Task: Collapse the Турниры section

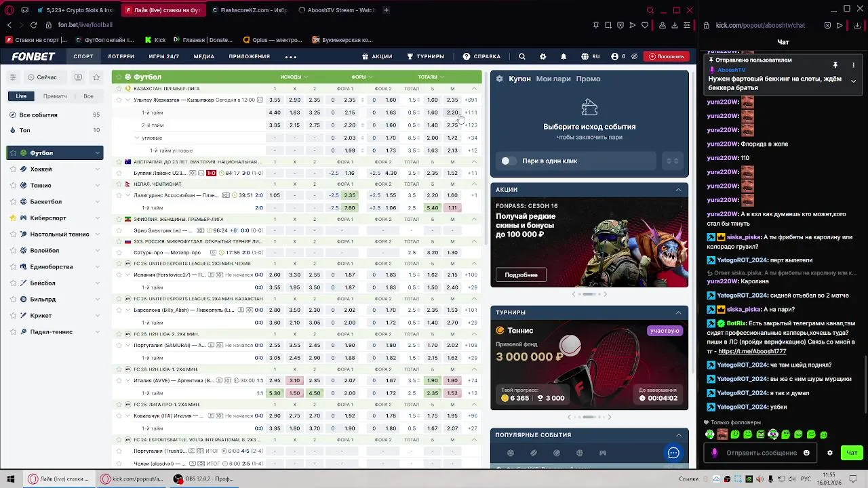Action: click(x=678, y=312)
